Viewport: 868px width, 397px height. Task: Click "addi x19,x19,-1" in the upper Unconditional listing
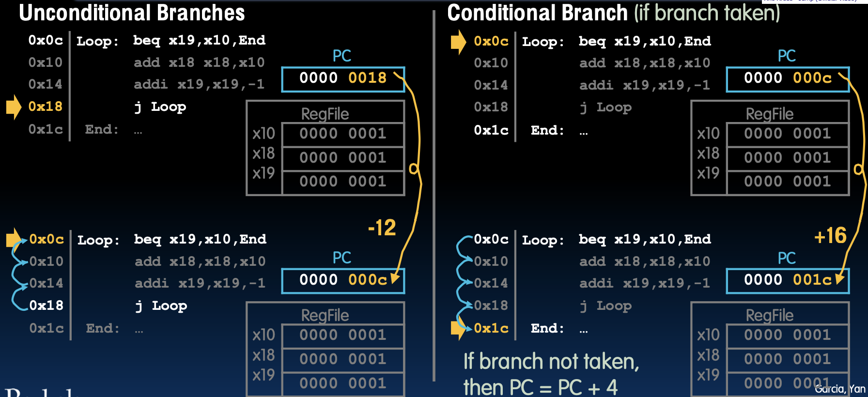point(199,84)
